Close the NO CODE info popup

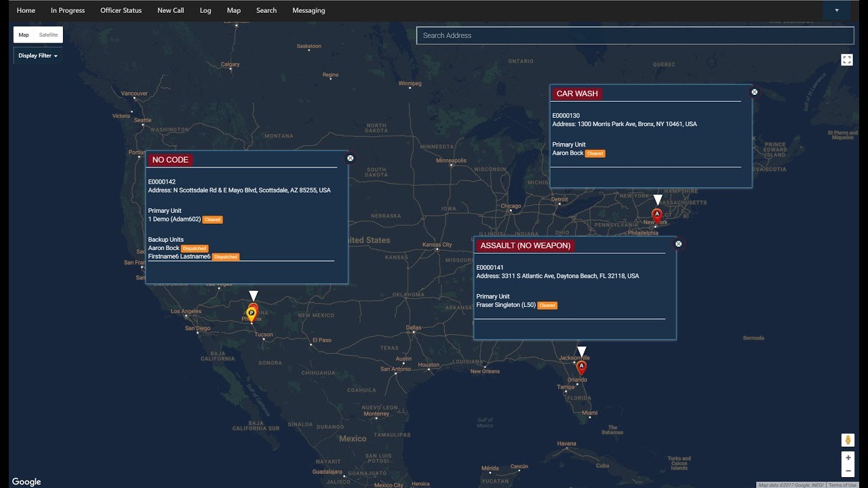350,158
